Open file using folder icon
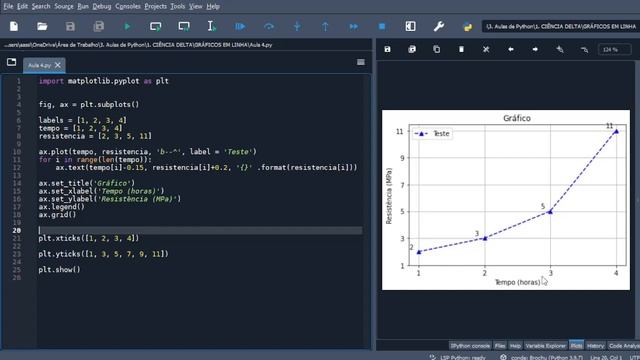This screenshot has width=640, height=360. click(x=42, y=27)
